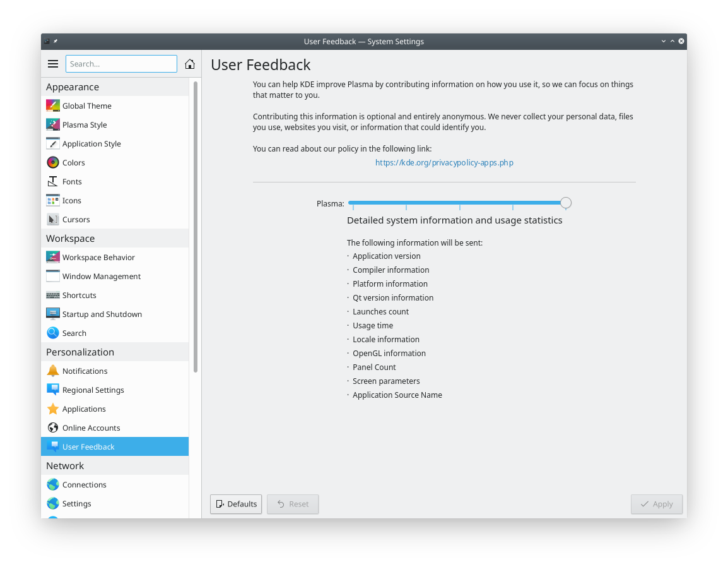Viewport: 728px width, 567px height.
Task: Go to Shortcuts settings
Action: (x=115, y=295)
